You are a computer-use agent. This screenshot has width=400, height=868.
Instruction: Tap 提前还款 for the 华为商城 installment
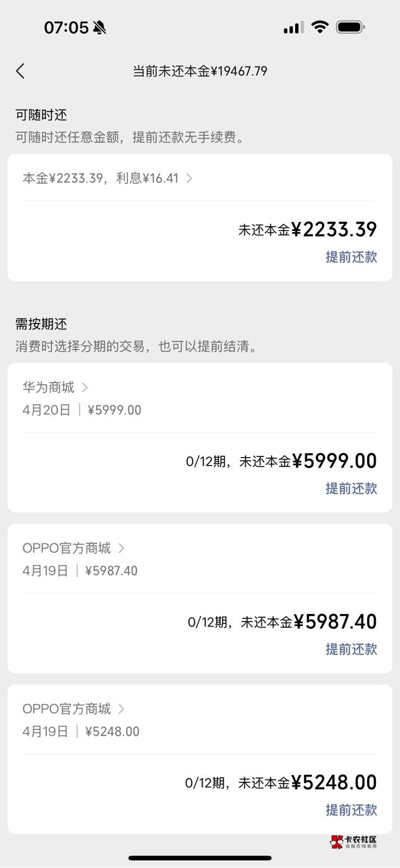coord(351,489)
